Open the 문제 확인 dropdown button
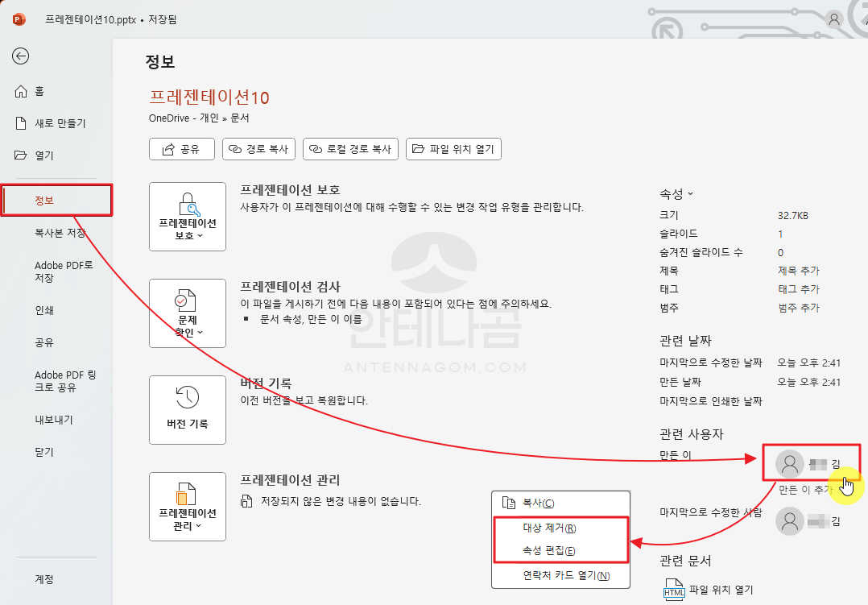Viewport: 868px width, 605px height. [188, 313]
